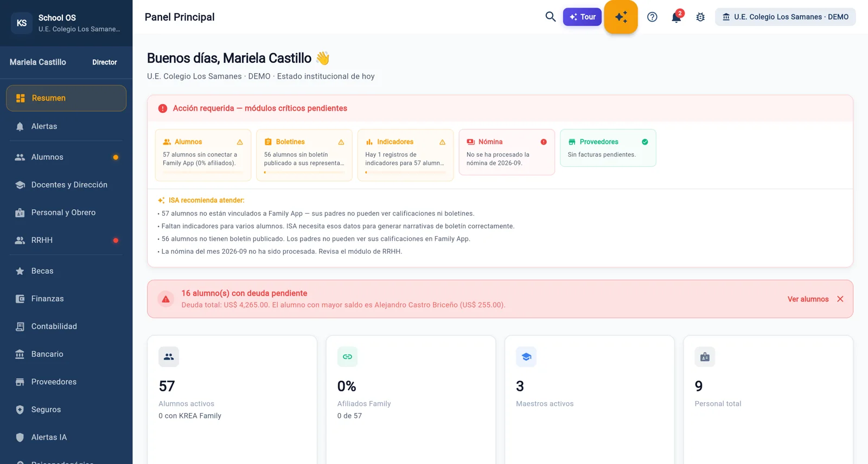Screen dimensions: 868x464
Task: Go to Proveedores in sidebar
Action: (x=66, y=382)
